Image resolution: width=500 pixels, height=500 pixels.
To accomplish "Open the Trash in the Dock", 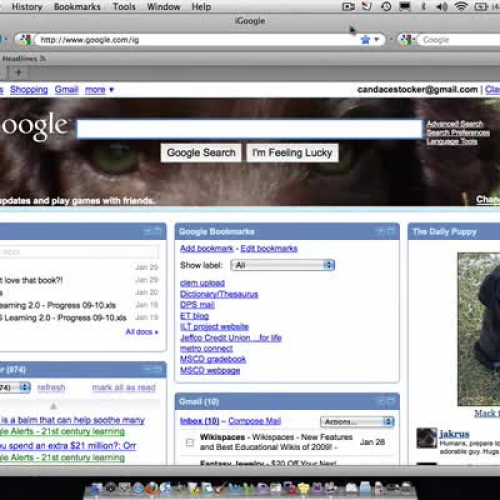I will (x=406, y=488).
